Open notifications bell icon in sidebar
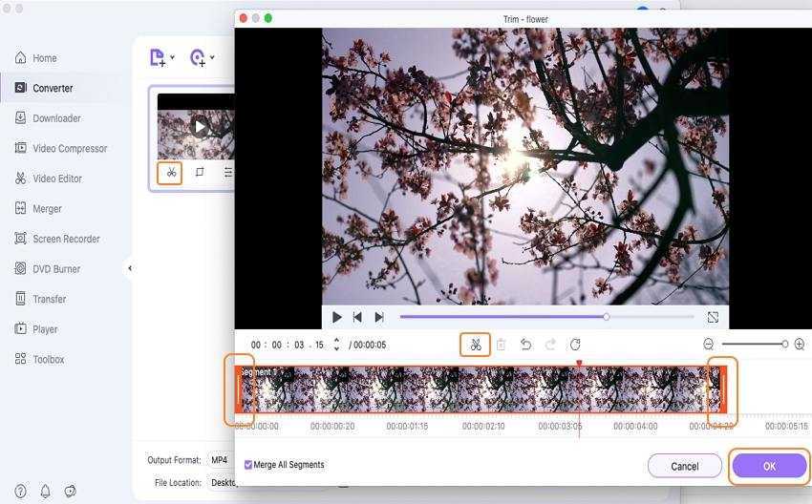The image size is (812, 504). pyautogui.click(x=45, y=492)
